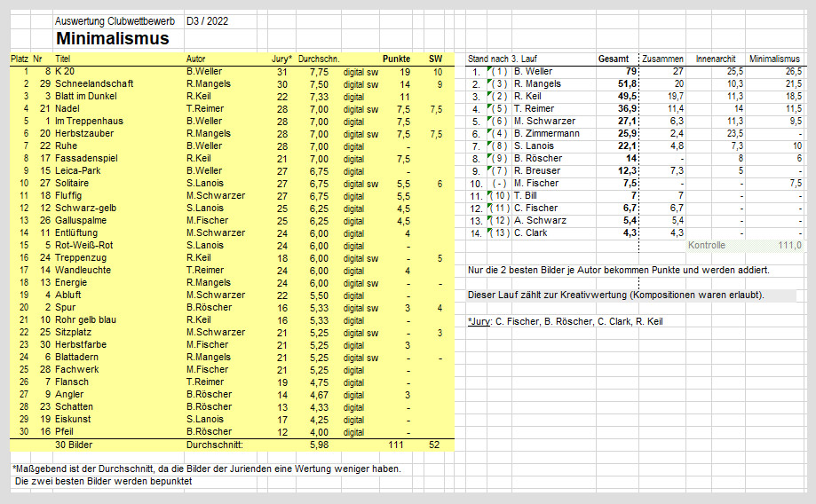Image resolution: width=816 pixels, height=504 pixels.
Task: Select the title 'Entlüftung'
Action: click(76, 233)
